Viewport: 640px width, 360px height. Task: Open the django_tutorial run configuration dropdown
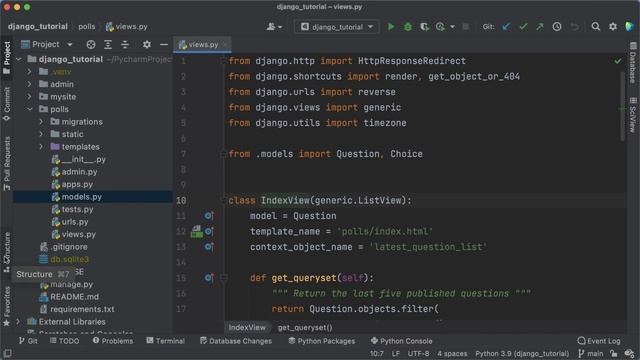[x=337, y=27]
